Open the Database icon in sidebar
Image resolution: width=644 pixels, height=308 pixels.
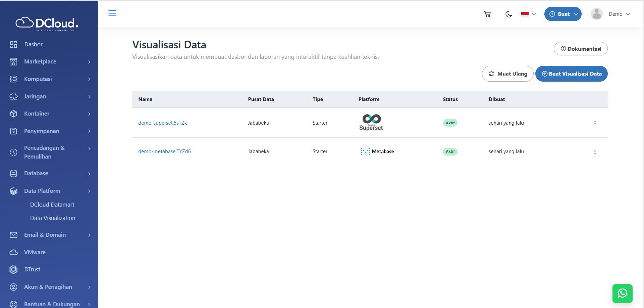click(13, 173)
